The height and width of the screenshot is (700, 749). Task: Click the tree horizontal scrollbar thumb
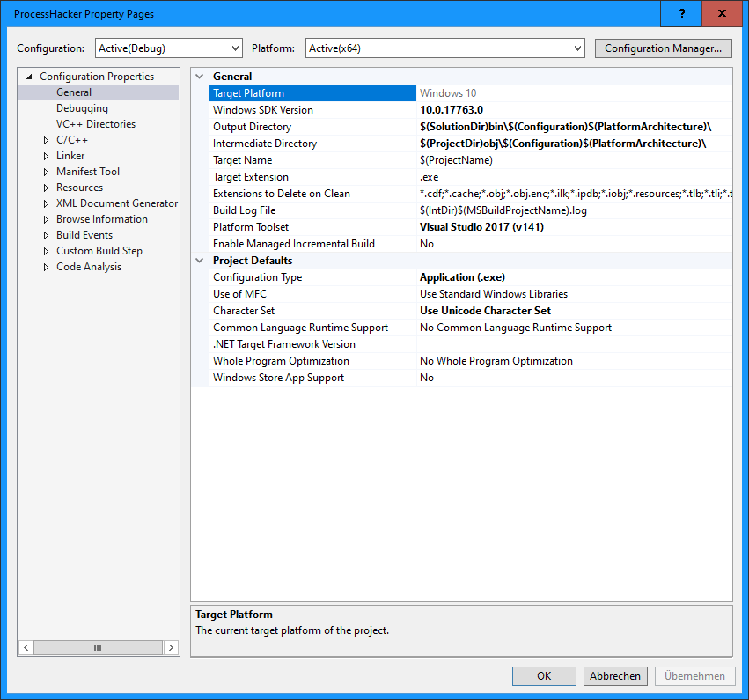pos(98,648)
